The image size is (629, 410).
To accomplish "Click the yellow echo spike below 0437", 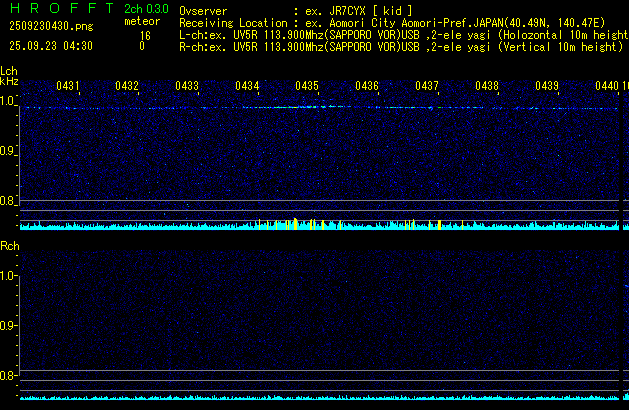I will [x=439, y=224].
